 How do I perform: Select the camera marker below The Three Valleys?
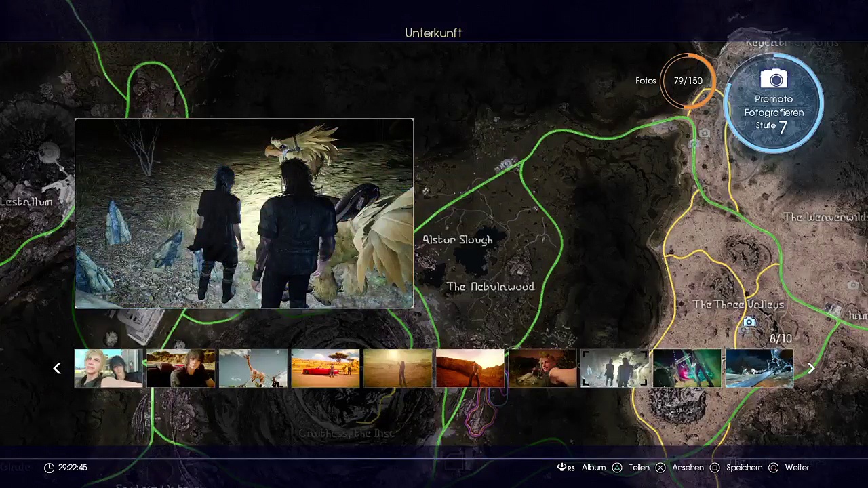749,322
